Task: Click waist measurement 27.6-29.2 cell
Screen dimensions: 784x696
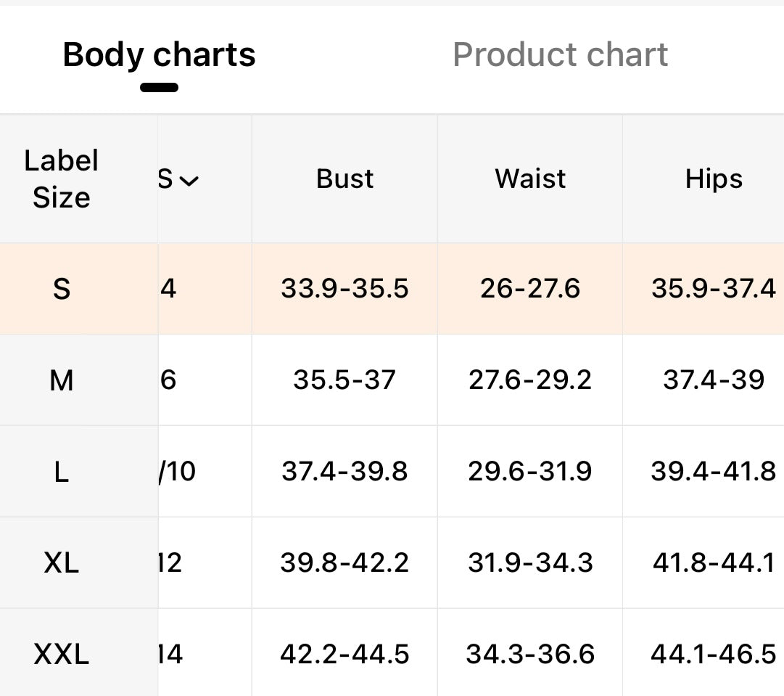Action: tap(530, 380)
